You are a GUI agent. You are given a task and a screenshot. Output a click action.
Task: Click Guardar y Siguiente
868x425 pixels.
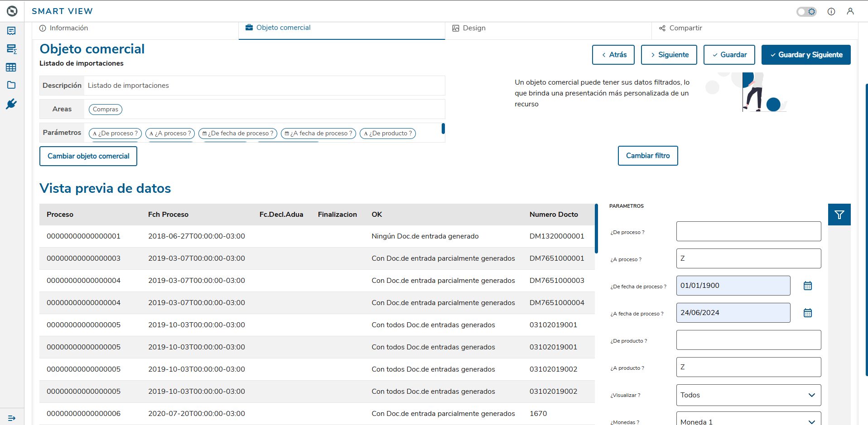pyautogui.click(x=806, y=55)
